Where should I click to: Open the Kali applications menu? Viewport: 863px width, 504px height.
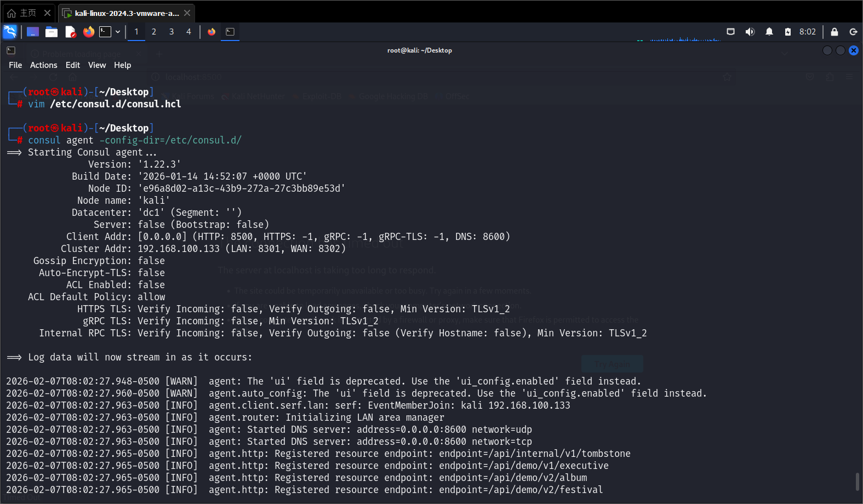click(x=10, y=32)
